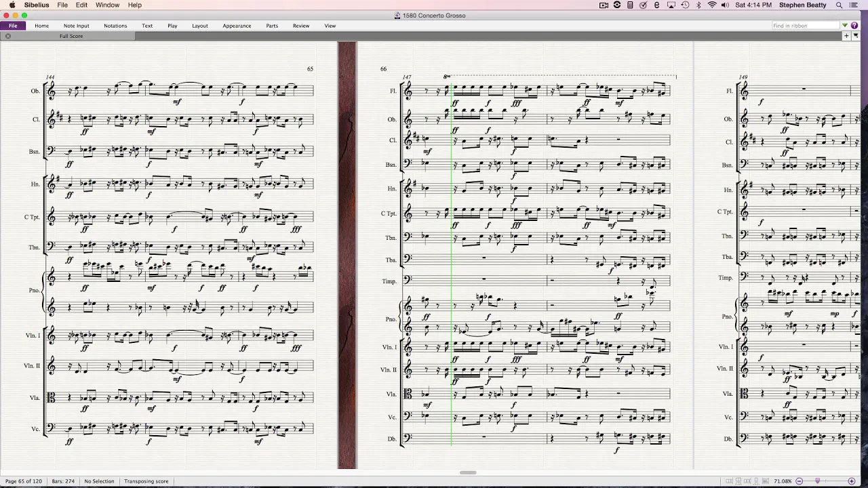Click the zoom slider handle
868x488 pixels.
pyautogui.click(x=817, y=481)
